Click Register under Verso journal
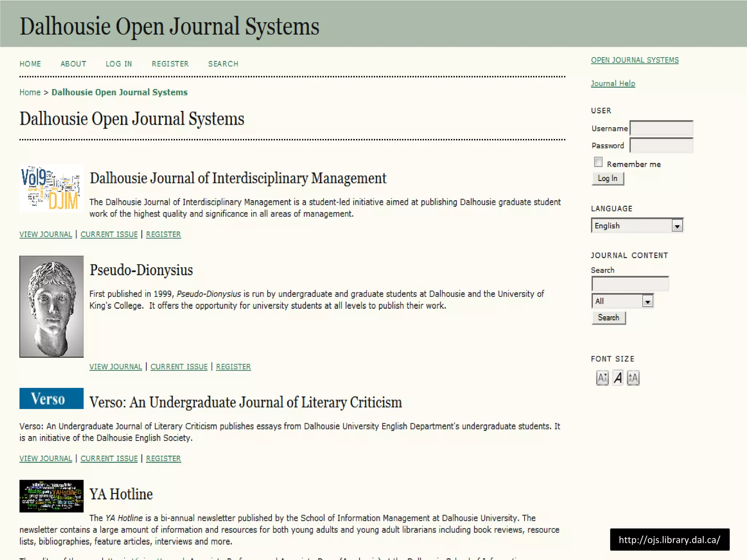 (163, 459)
